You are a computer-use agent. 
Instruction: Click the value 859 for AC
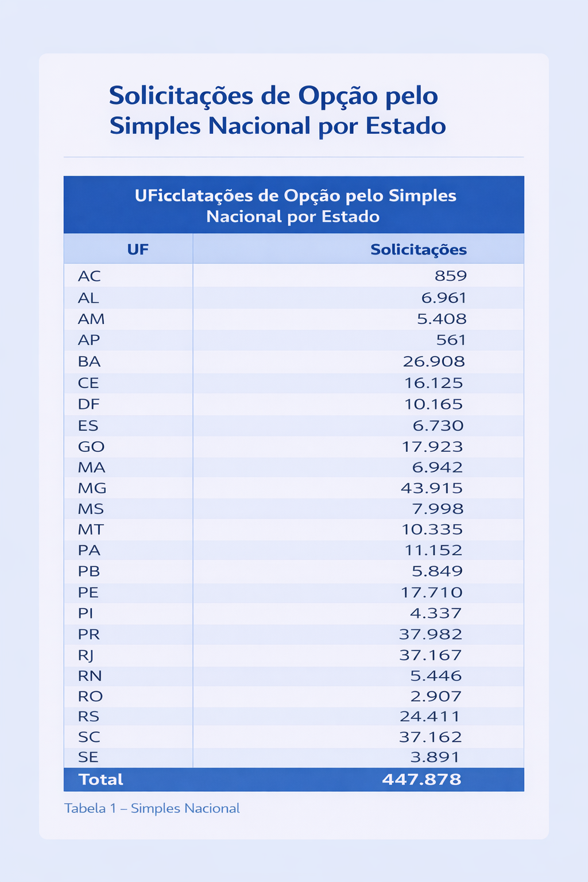450,276
